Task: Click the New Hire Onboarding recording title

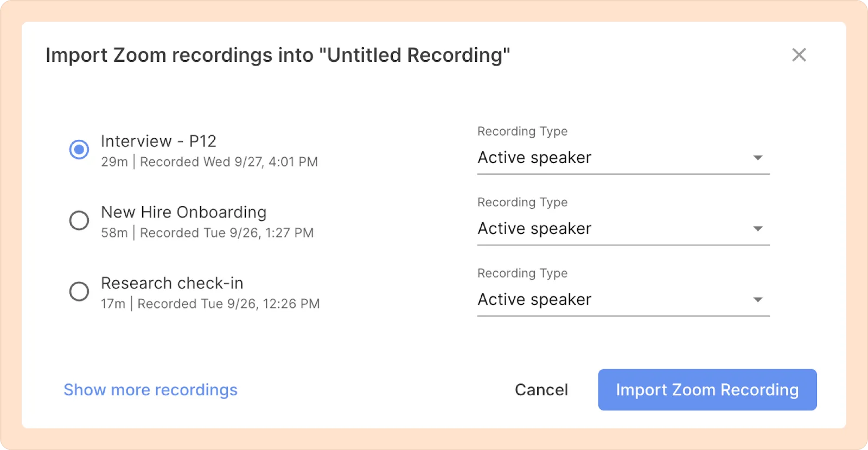Action: coord(183,212)
